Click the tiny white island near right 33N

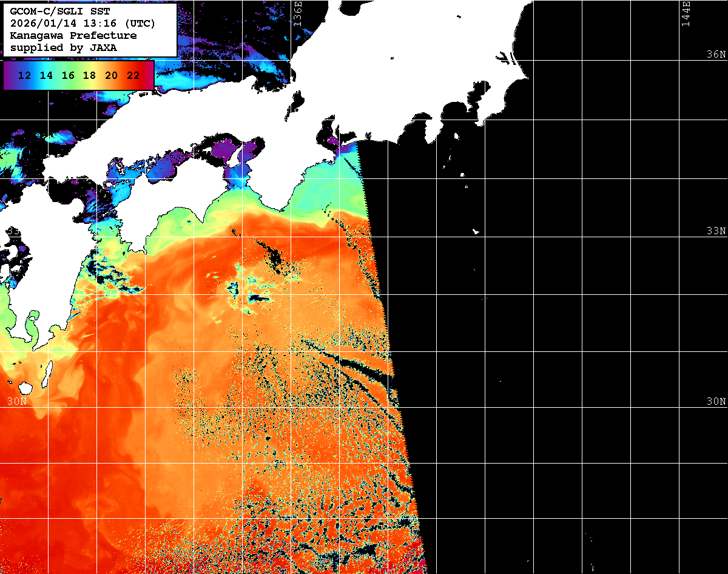(476, 231)
